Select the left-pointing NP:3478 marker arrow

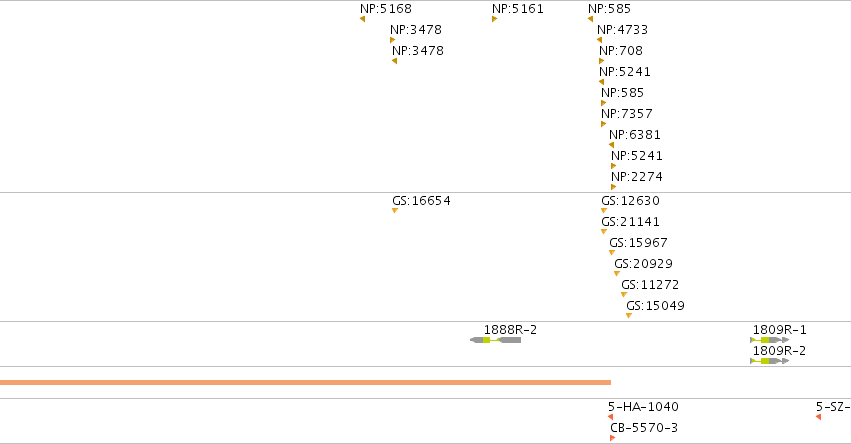coord(395,61)
